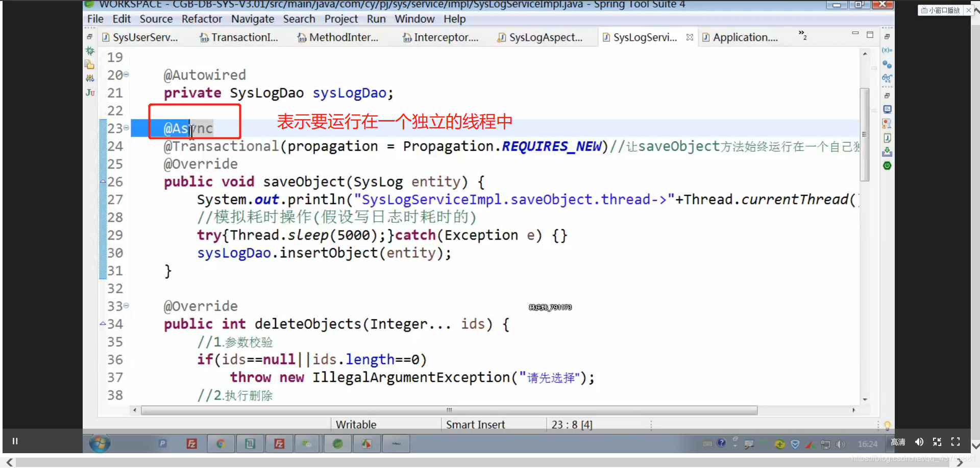Minimize the editor area
Viewport: 980px width, 468px height.
855,33
